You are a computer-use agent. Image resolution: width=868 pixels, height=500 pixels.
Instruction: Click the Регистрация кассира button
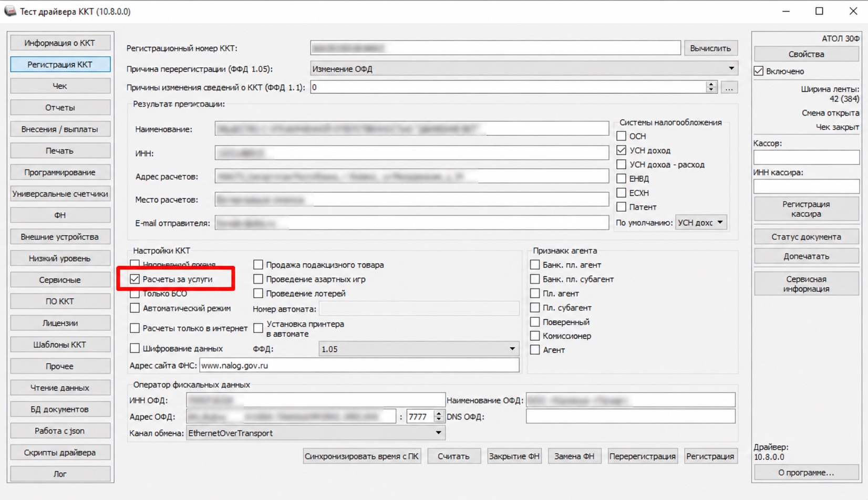point(807,209)
